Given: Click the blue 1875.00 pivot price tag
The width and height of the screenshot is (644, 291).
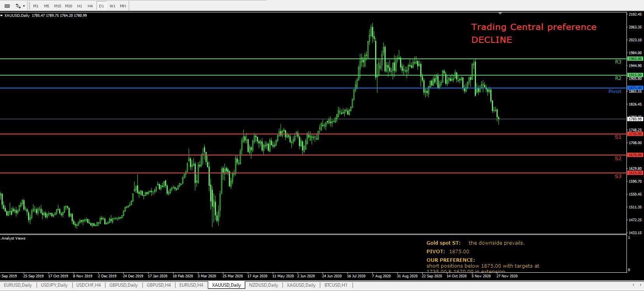Looking at the screenshot, I should 635,88.
